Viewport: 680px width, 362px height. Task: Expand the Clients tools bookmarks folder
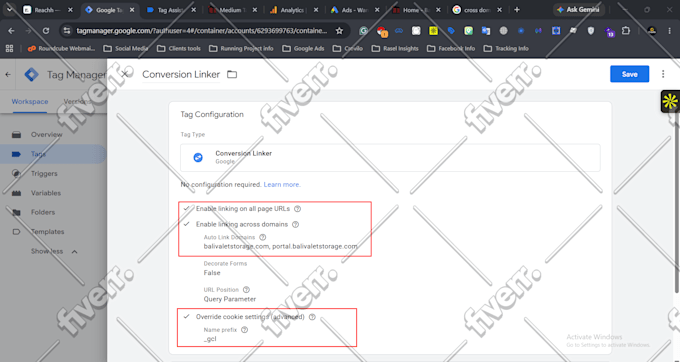179,49
